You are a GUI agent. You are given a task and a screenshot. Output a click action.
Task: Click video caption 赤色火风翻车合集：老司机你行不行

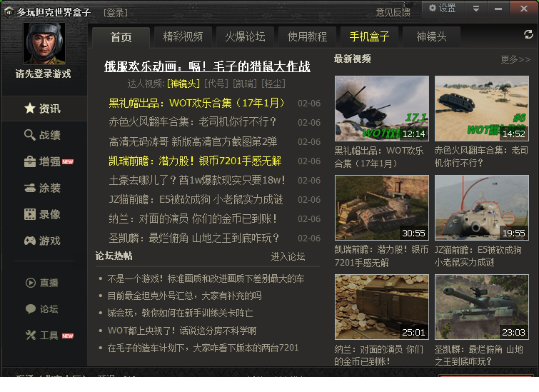pos(481,156)
